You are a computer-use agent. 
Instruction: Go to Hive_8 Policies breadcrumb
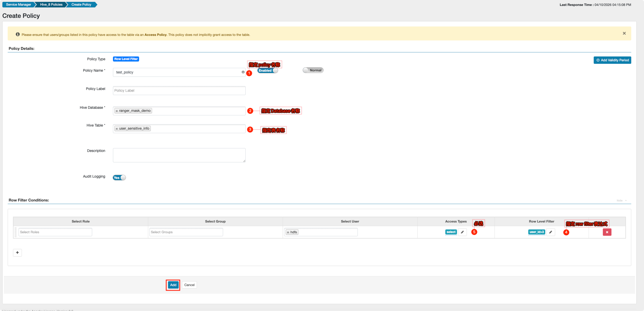[51, 5]
